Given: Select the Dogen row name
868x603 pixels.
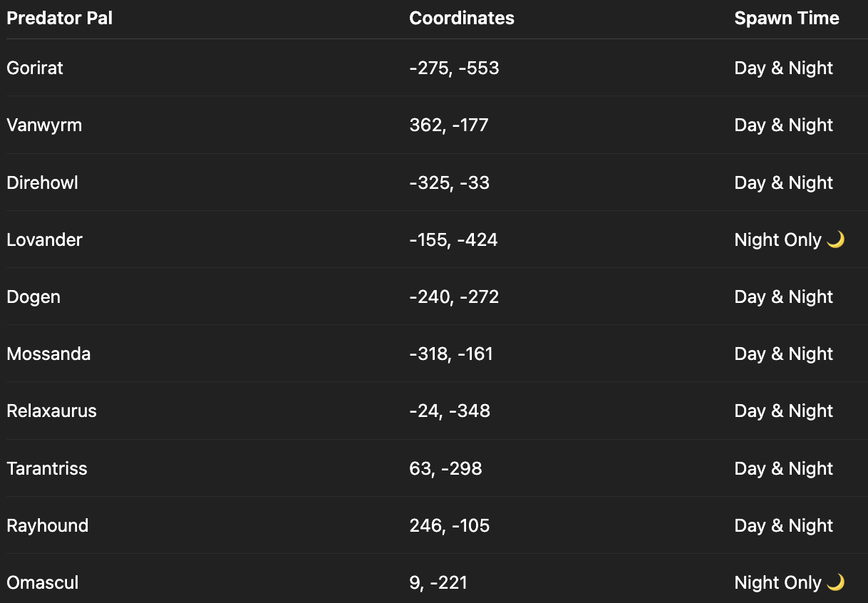Looking at the screenshot, I should coord(33,297).
